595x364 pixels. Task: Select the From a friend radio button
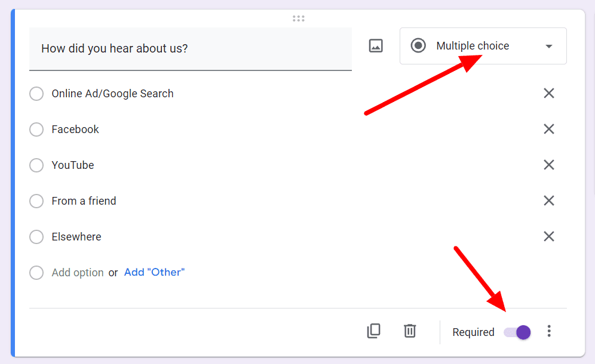coord(36,201)
